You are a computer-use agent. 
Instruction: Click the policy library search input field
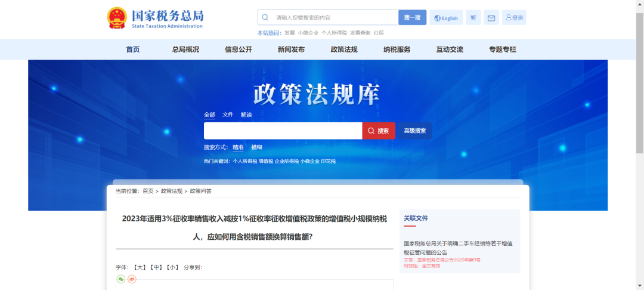tap(283, 131)
